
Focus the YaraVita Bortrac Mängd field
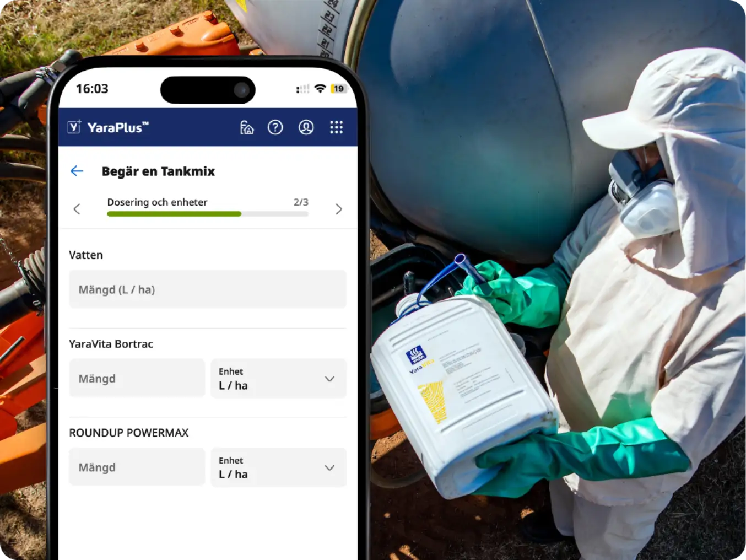(137, 379)
